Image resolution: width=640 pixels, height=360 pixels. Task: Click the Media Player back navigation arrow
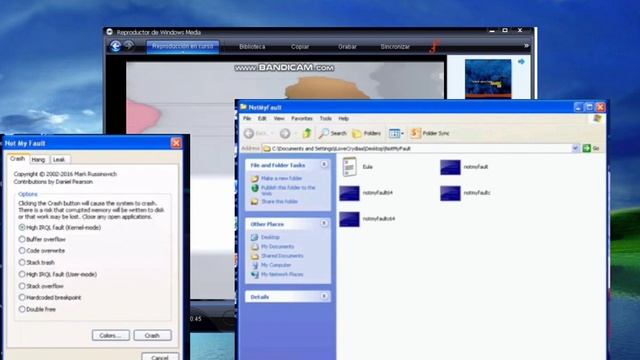click(x=116, y=46)
